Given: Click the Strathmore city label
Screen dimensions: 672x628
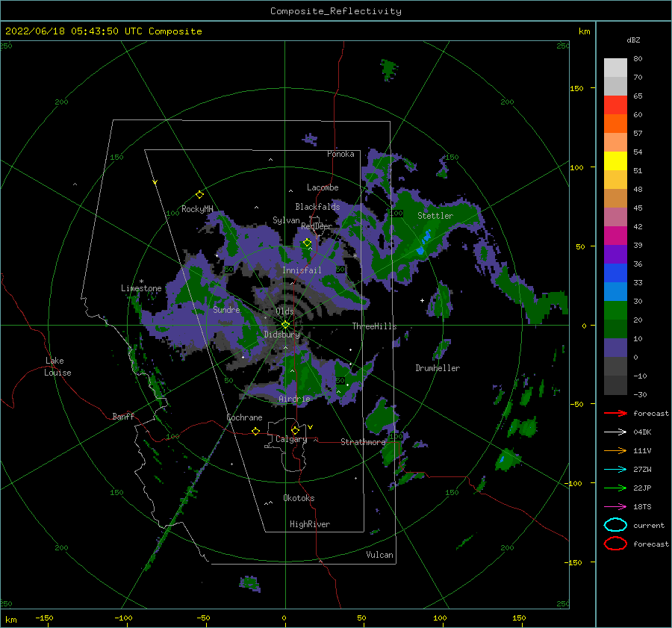Looking at the screenshot, I should pyautogui.click(x=363, y=442).
